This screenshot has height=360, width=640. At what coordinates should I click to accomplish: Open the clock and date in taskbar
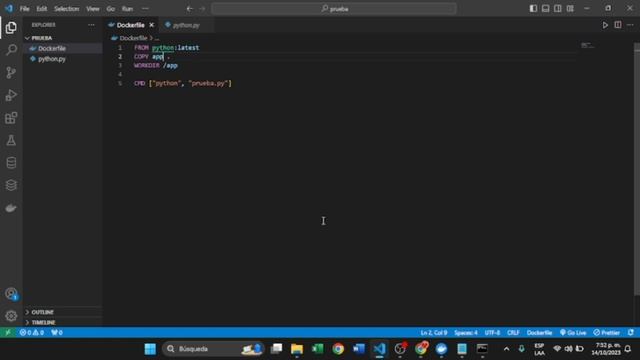[x=606, y=349]
